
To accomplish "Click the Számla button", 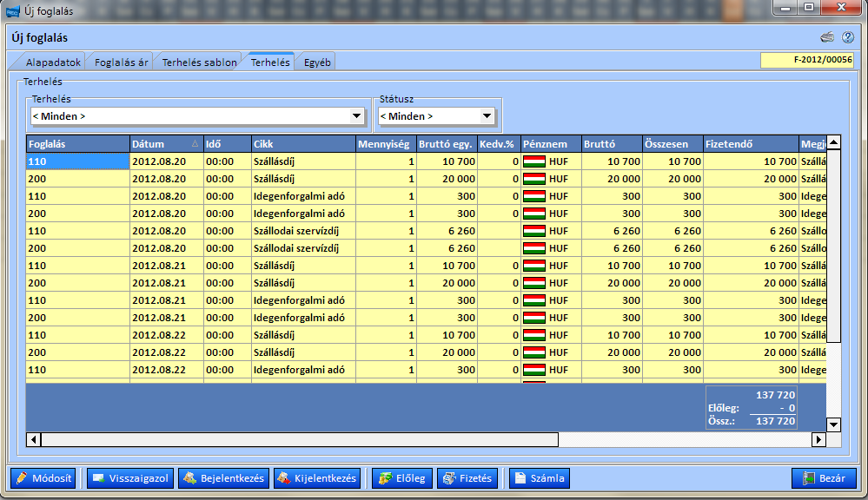I will tap(540, 478).
